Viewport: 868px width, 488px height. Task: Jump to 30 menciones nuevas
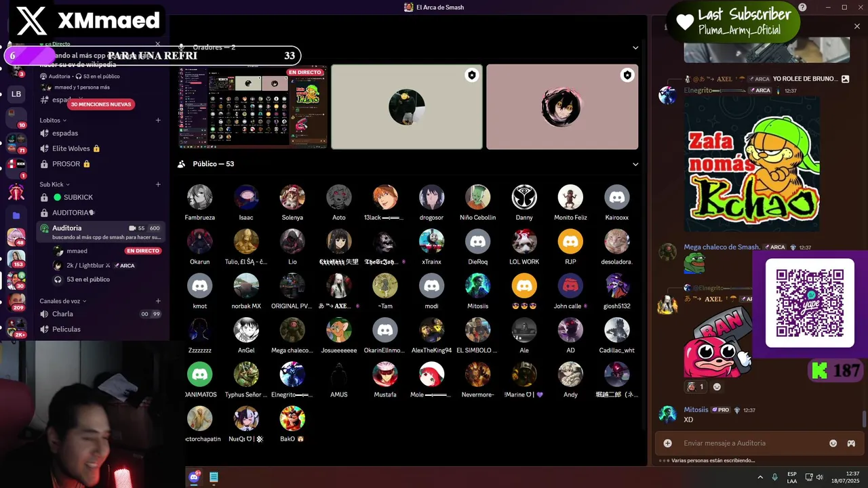click(x=100, y=104)
